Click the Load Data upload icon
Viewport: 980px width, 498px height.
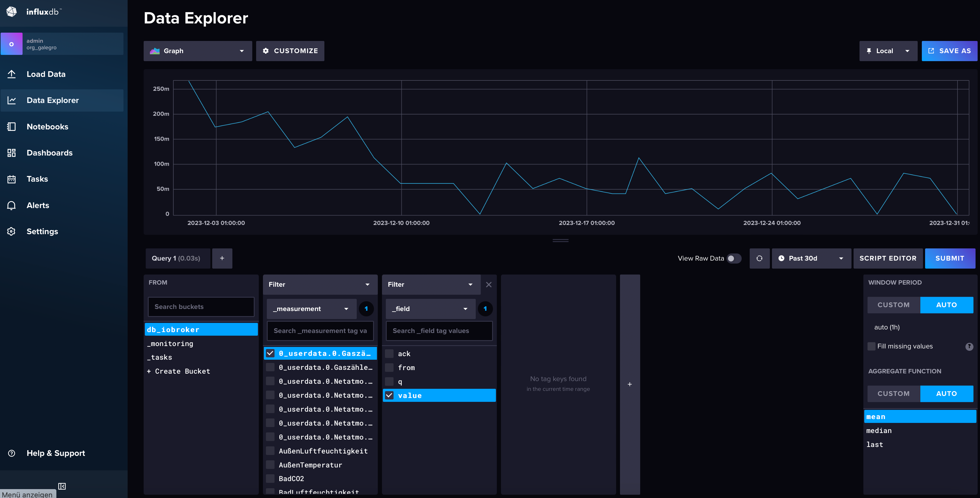pyautogui.click(x=11, y=74)
